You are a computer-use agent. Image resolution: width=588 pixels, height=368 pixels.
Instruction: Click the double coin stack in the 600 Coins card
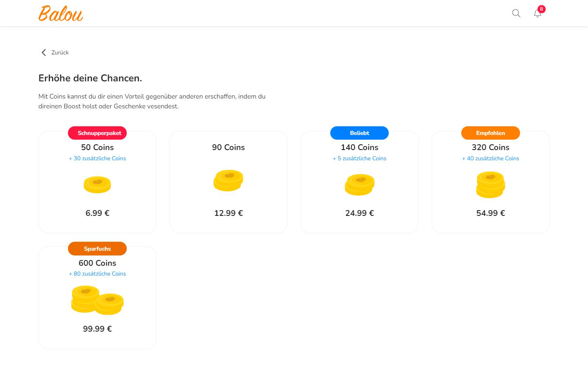tap(97, 300)
